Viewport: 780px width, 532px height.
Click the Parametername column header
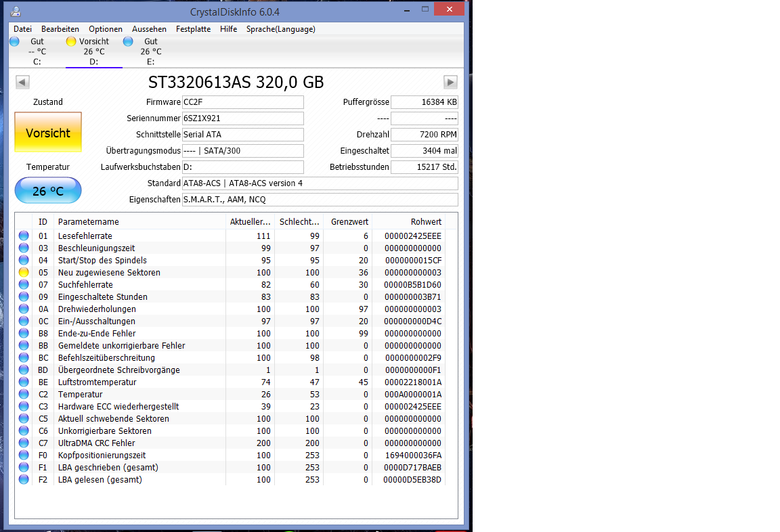tap(139, 222)
